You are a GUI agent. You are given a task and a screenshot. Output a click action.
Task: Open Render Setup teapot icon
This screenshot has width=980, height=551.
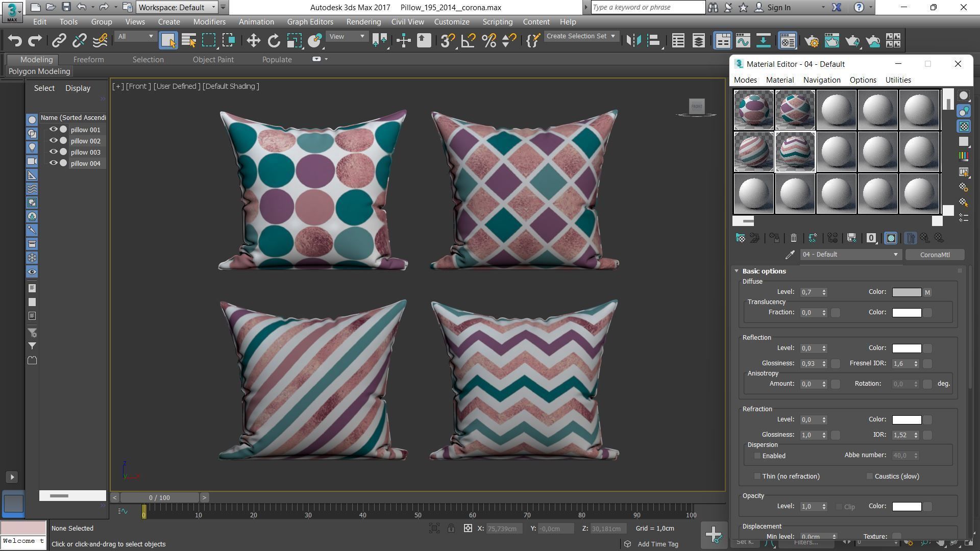pyautogui.click(x=811, y=41)
